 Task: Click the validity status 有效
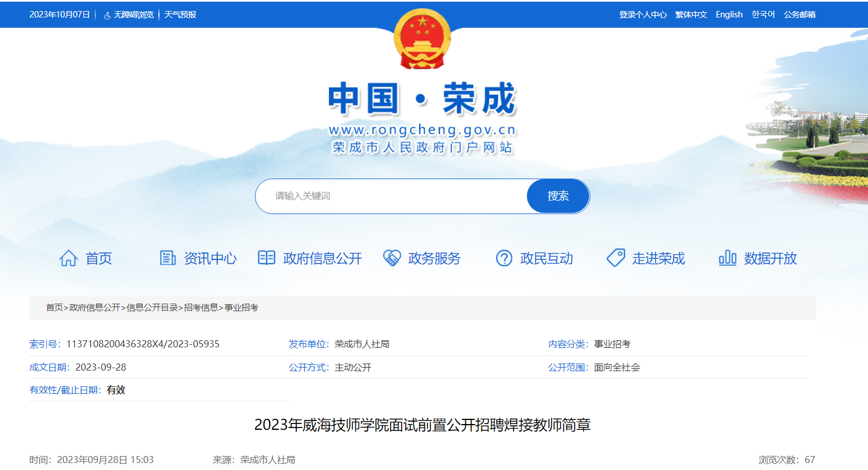116,390
